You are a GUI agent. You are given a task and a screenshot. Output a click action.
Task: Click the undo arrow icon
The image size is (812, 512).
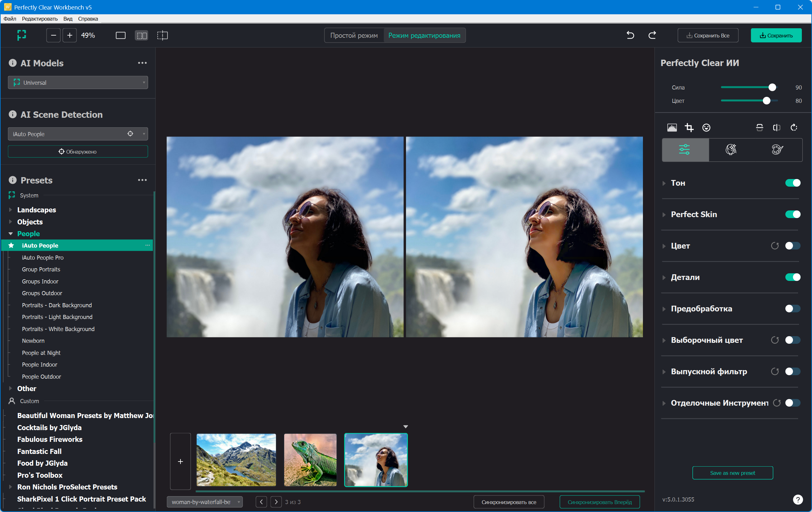click(x=630, y=35)
